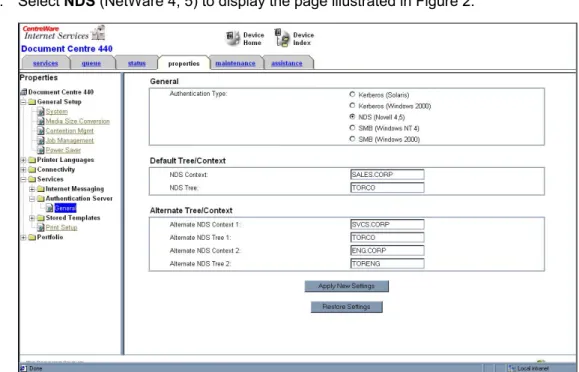Click the Alternate NDS Tree 1 field
The height and width of the screenshot is (372, 579).
pyautogui.click(x=387, y=237)
